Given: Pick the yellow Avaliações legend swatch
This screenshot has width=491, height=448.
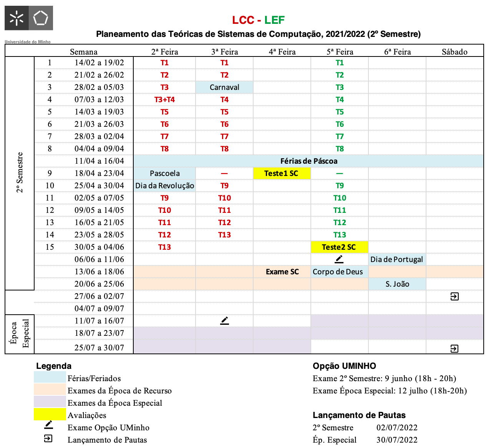Looking at the screenshot, I should [x=50, y=414].
